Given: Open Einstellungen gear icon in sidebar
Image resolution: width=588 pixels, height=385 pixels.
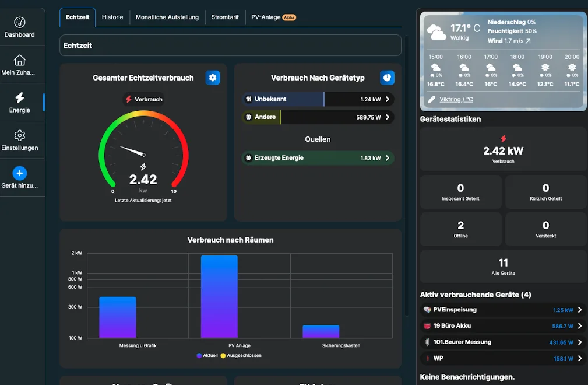Looking at the screenshot, I should click(19, 136).
